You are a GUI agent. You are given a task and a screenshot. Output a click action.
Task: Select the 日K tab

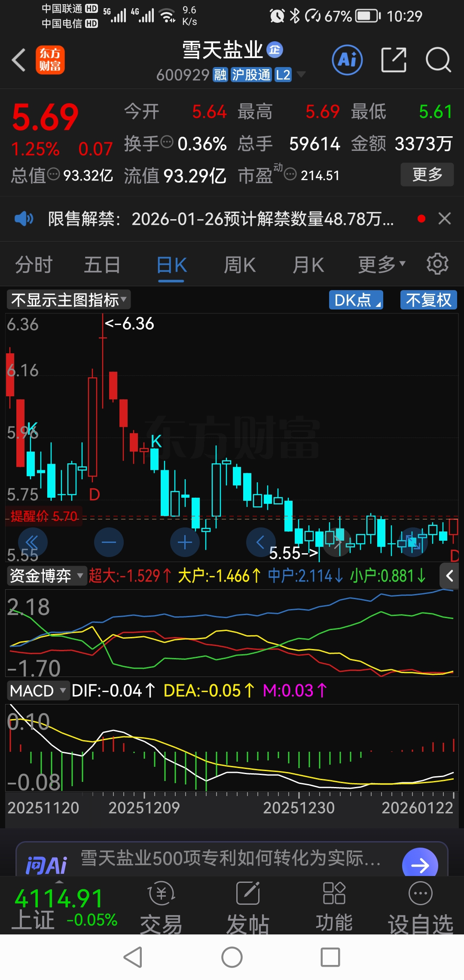tap(171, 265)
